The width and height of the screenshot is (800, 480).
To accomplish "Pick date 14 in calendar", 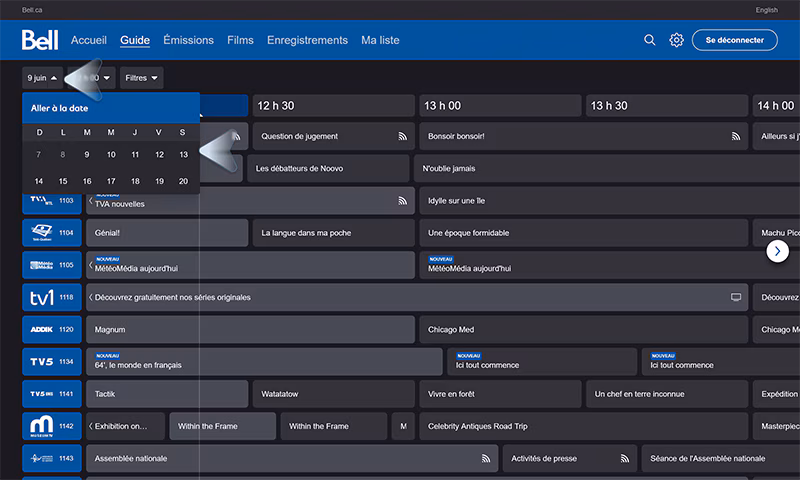I will (39, 181).
